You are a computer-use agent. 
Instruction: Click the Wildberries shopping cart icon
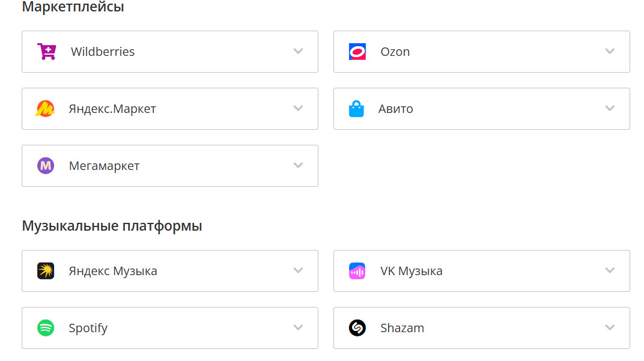point(46,52)
